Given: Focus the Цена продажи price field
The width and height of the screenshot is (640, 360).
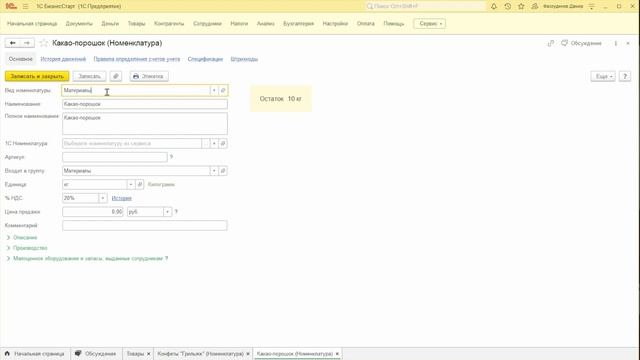Looking at the screenshot, I should point(93,212).
